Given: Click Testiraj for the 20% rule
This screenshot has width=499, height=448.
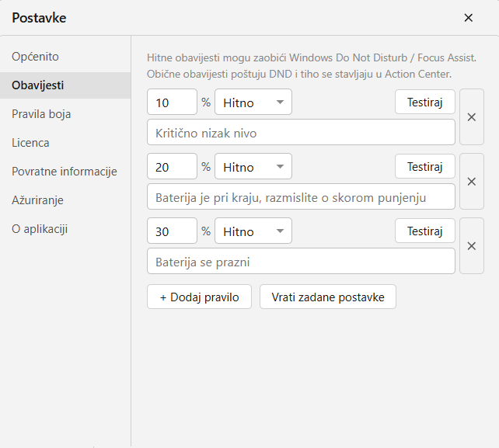Looking at the screenshot, I should point(425,166).
